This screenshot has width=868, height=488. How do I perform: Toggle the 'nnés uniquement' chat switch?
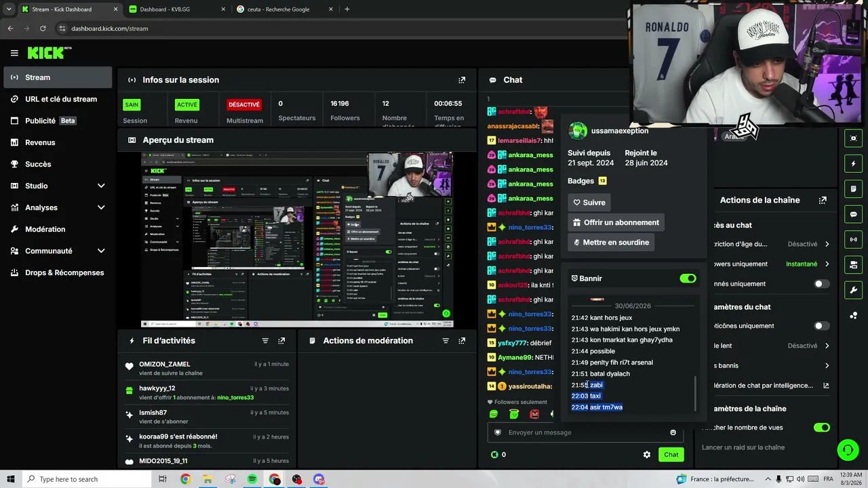pyautogui.click(x=821, y=284)
